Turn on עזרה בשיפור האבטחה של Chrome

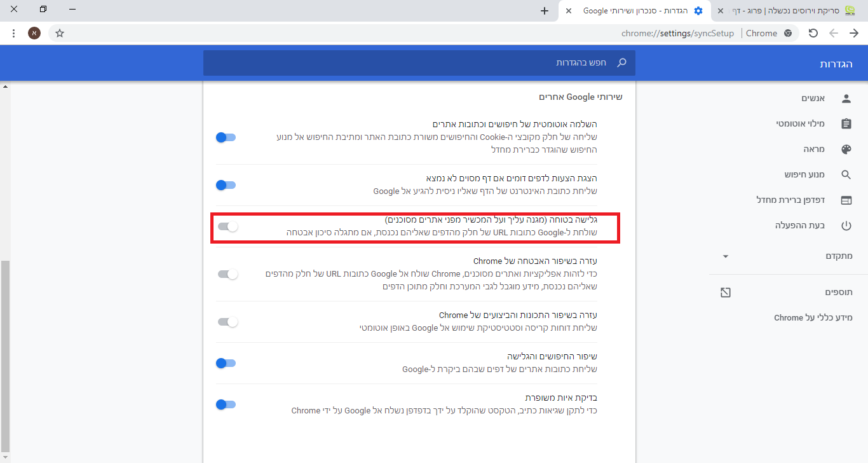click(x=227, y=274)
